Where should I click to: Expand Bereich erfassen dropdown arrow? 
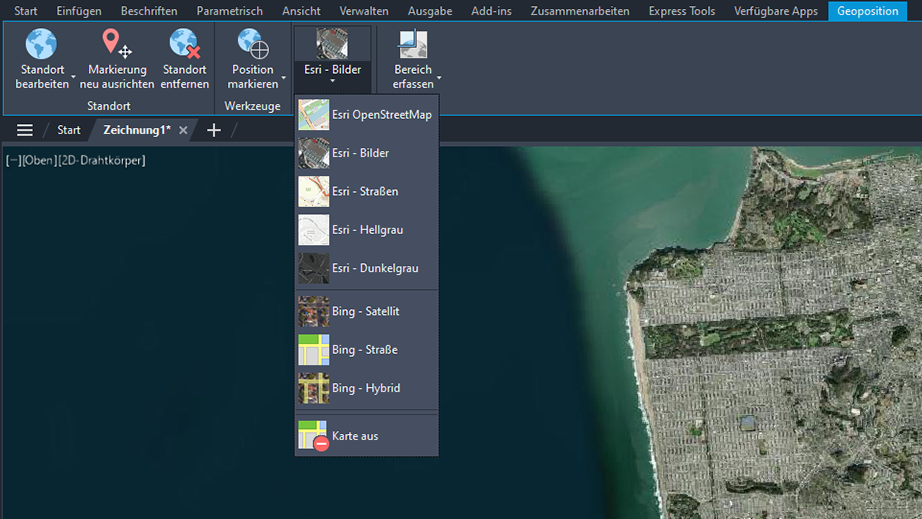[x=439, y=77]
